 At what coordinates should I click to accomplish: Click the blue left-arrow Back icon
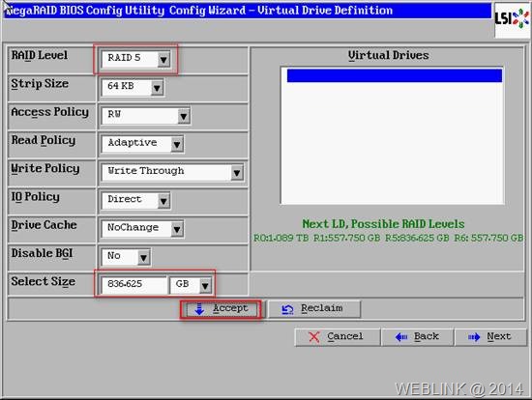pos(401,337)
